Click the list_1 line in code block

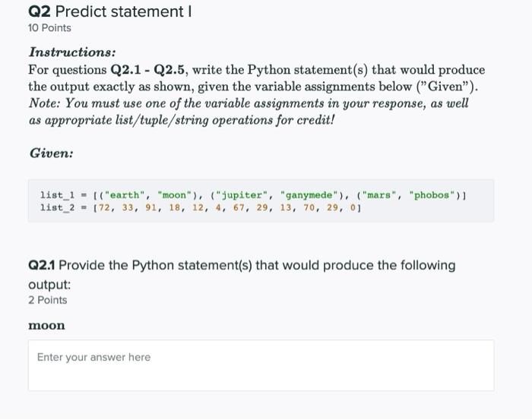[253, 195]
